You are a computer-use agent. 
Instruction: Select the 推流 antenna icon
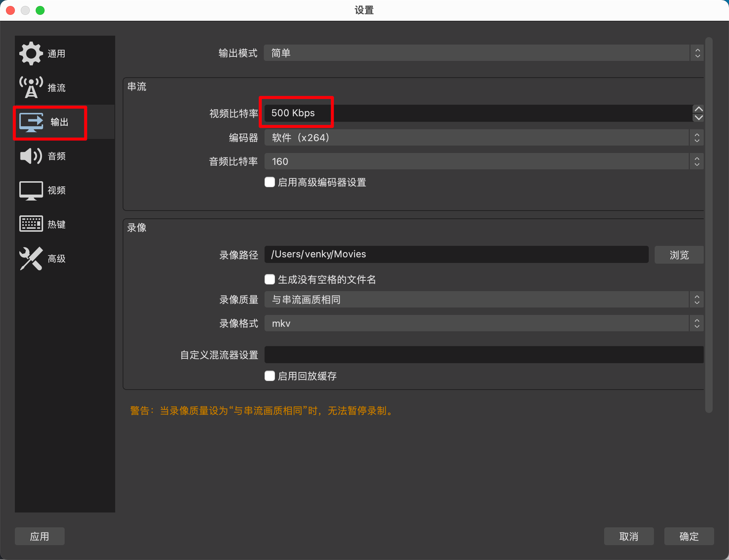pyautogui.click(x=31, y=88)
